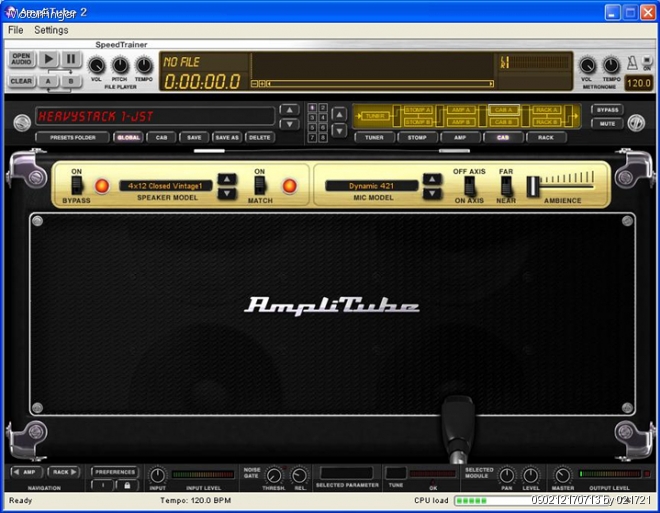Toggle the cabinet BYPASS switch
The width and height of the screenshot is (660, 513).
click(x=76, y=186)
